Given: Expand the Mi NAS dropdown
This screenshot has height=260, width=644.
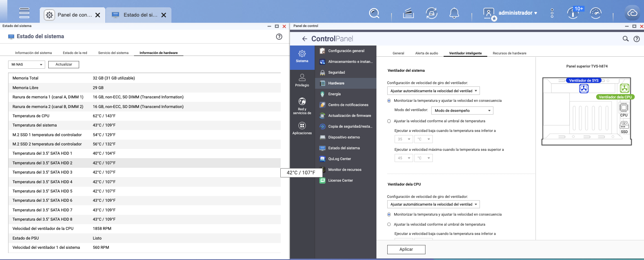Looking at the screenshot, I should coord(27,64).
